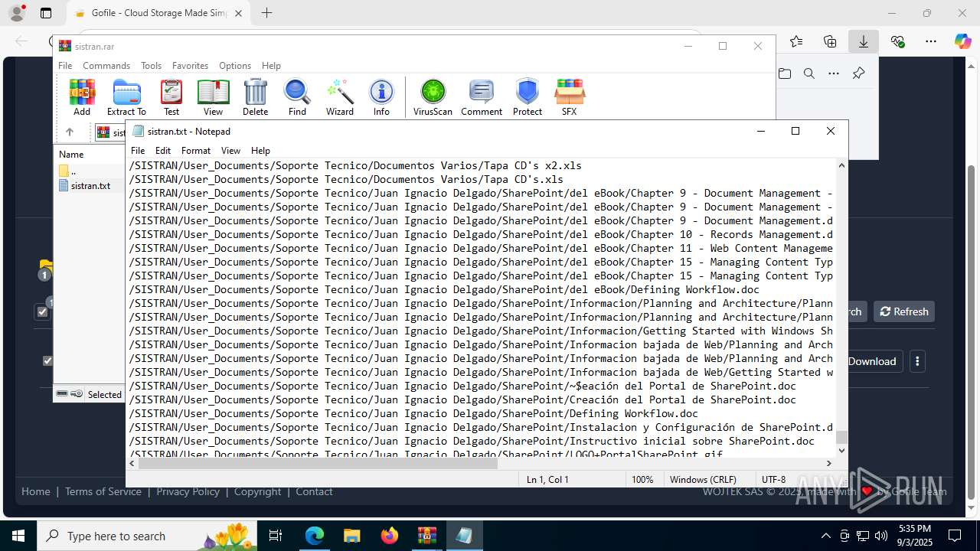980x551 pixels.
Task: Click the Protect archive icon
Action: (x=528, y=97)
